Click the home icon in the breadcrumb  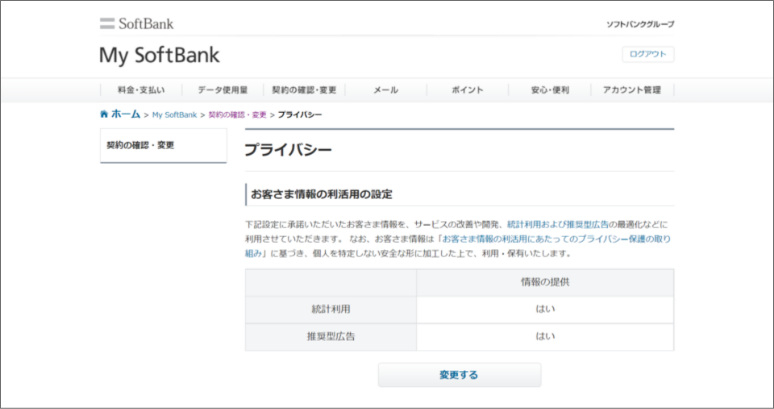click(104, 114)
